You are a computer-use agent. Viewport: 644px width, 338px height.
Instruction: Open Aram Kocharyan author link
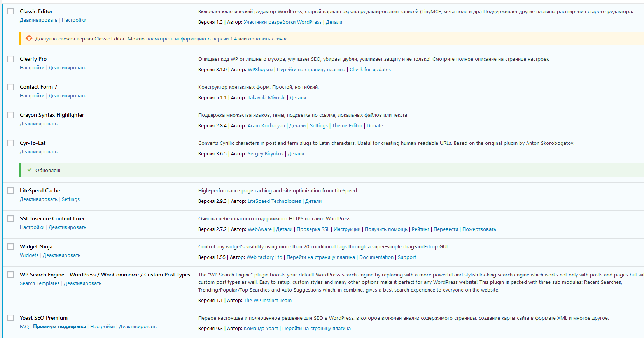(266, 126)
